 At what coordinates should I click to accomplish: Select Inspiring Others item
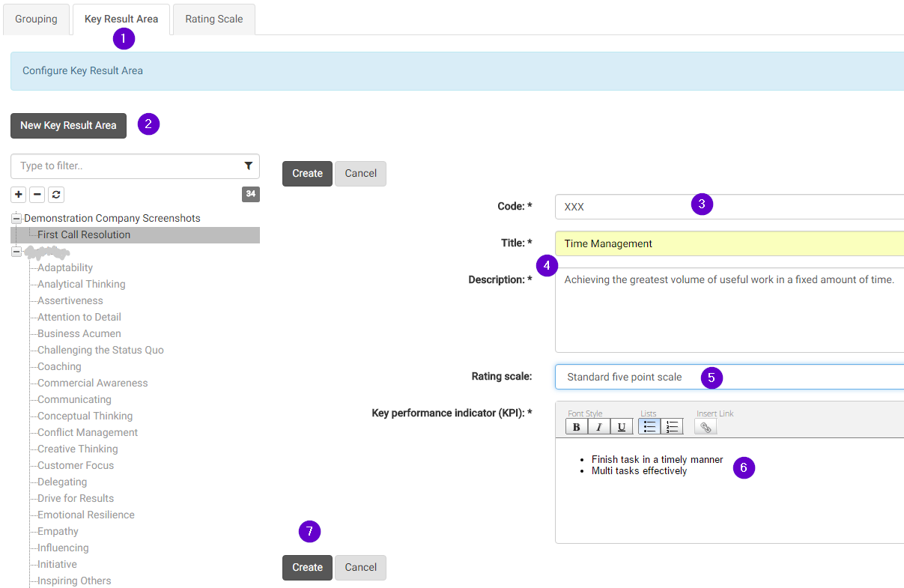[x=74, y=581]
